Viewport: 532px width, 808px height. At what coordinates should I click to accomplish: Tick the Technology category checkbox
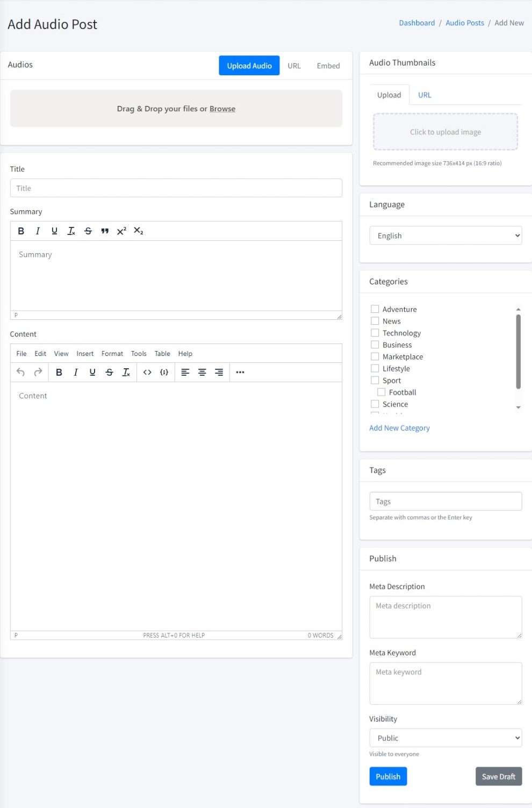point(375,333)
